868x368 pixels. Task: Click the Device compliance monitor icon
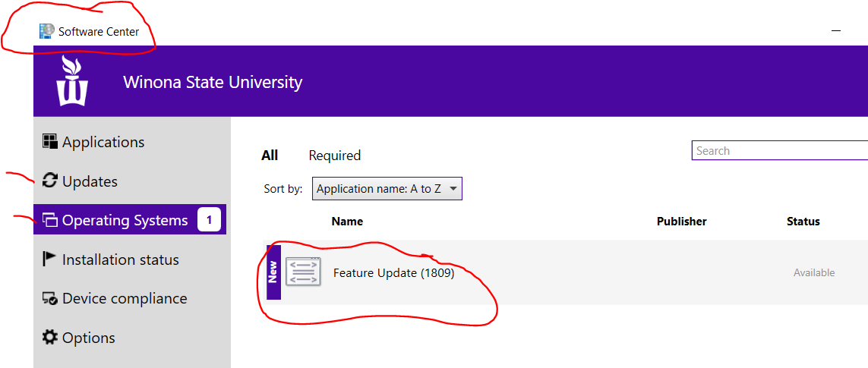tap(50, 298)
